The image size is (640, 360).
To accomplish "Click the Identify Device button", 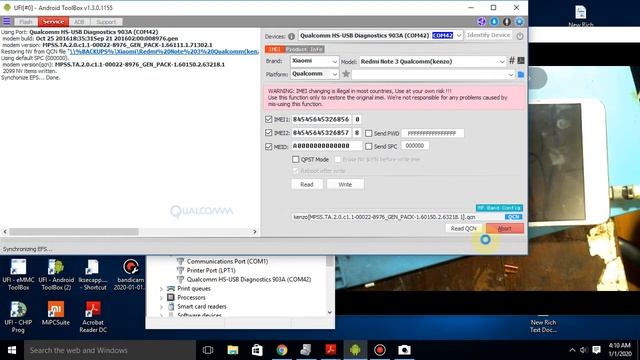I will point(489,35).
